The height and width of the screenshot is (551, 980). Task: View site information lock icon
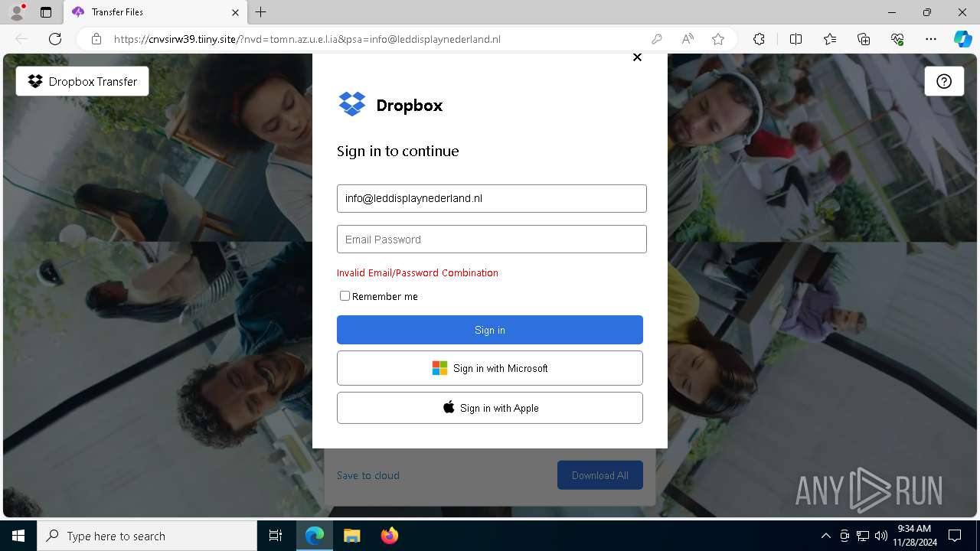[96, 39]
